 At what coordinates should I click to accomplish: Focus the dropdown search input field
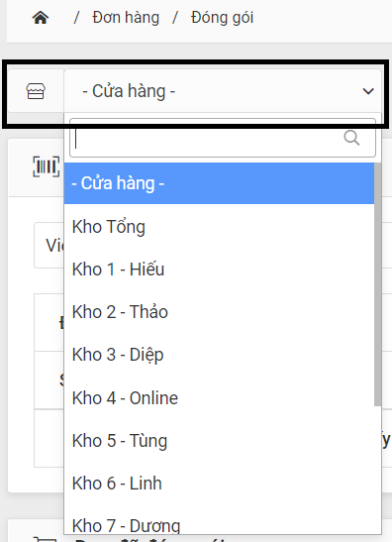(x=223, y=138)
